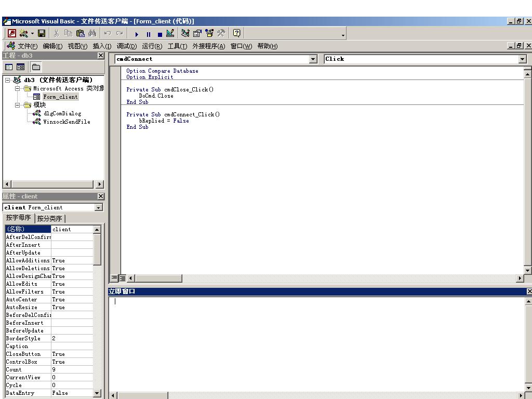Open the Object Browser toolbar icon
The height and width of the screenshot is (399, 532).
tap(209, 33)
